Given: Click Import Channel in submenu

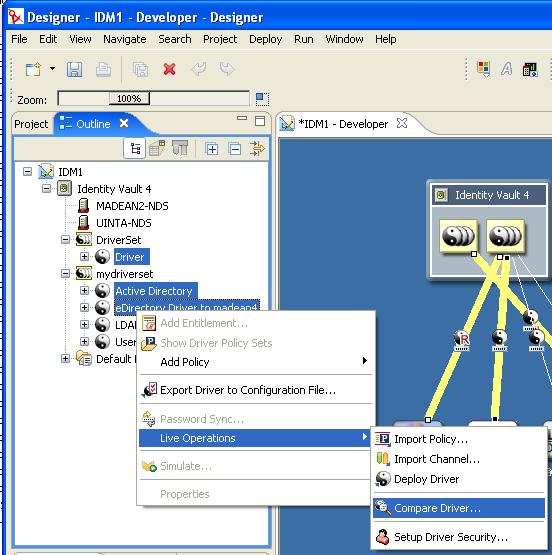Looking at the screenshot, I should (459, 459).
